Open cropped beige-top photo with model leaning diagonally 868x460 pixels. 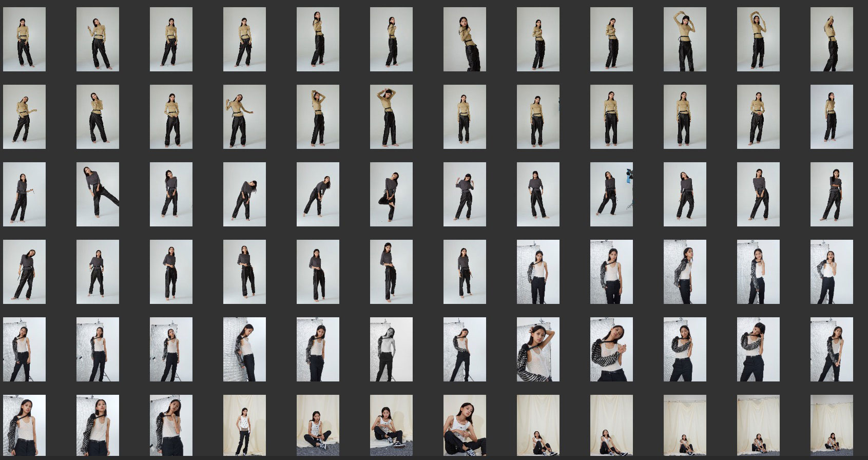pos(465,39)
